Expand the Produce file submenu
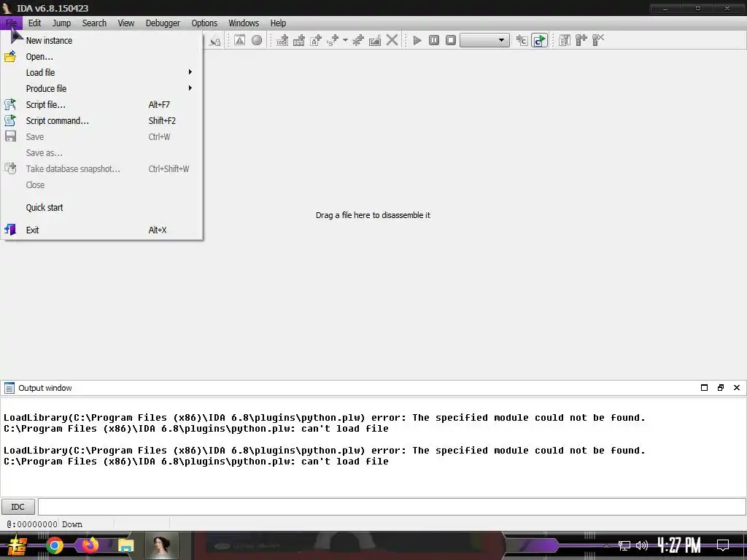This screenshot has width=747, height=560. (x=102, y=88)
